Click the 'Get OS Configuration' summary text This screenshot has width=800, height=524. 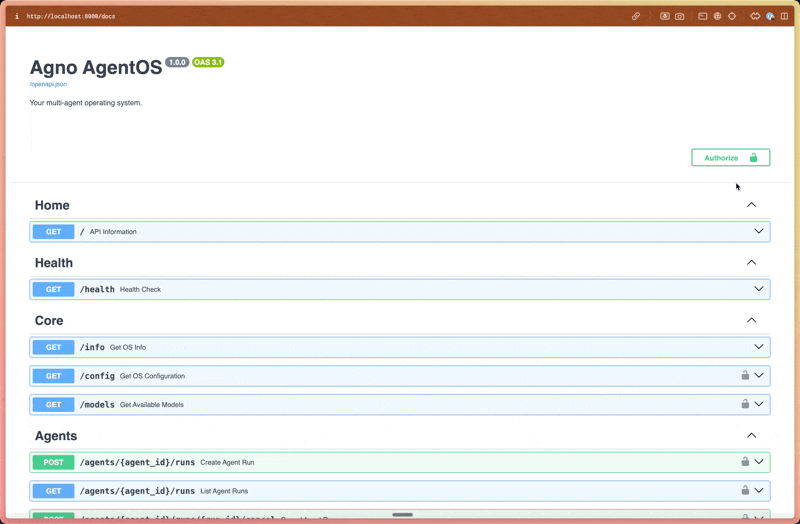152,376
